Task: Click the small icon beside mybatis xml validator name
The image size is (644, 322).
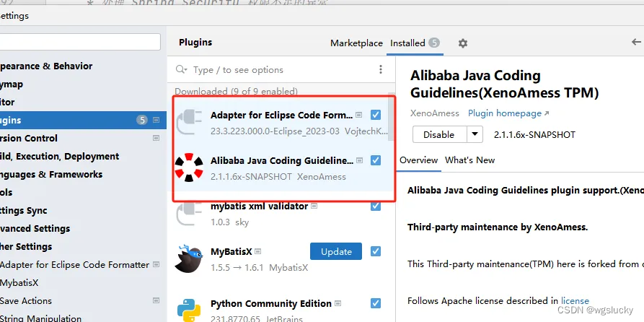Action: [314, 206]
